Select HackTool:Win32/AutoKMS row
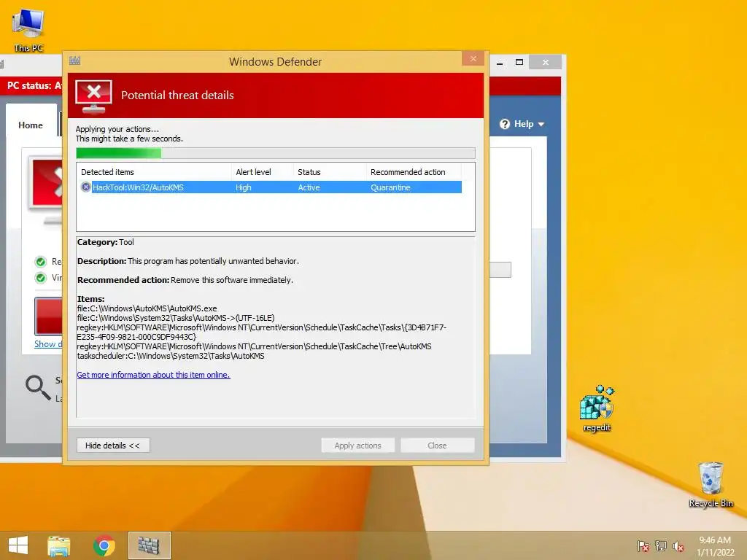 pyautogui.click(x=271, y=187)
